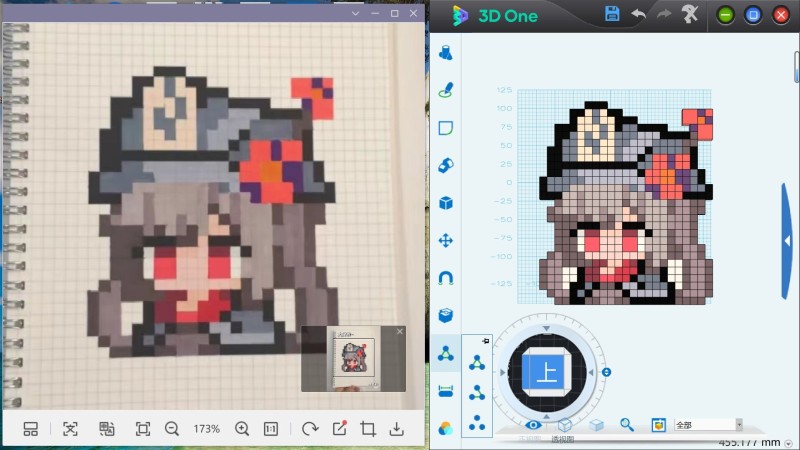800x450 pixels.
Task: Select the crop tool in viewer
Action: click(x=368, y=429)
